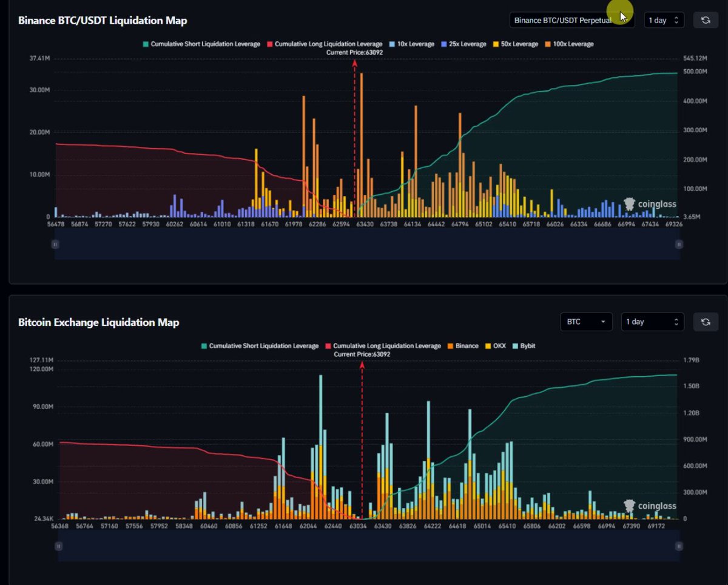
Task: Toggle the Bybit series in the exchange legend
Action: click(x=523, y=346)
